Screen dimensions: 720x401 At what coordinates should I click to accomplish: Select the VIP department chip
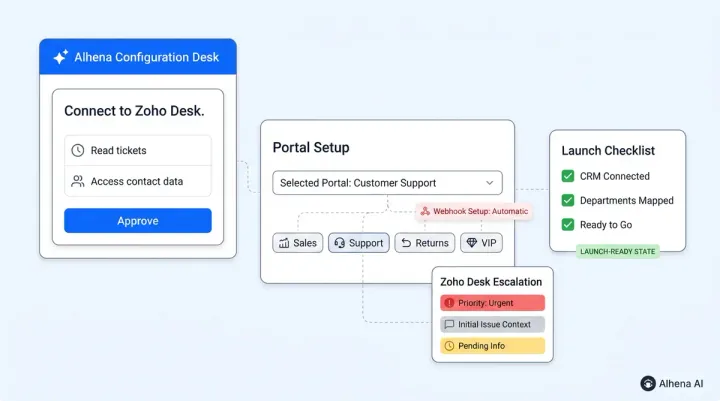click(481, 243)
